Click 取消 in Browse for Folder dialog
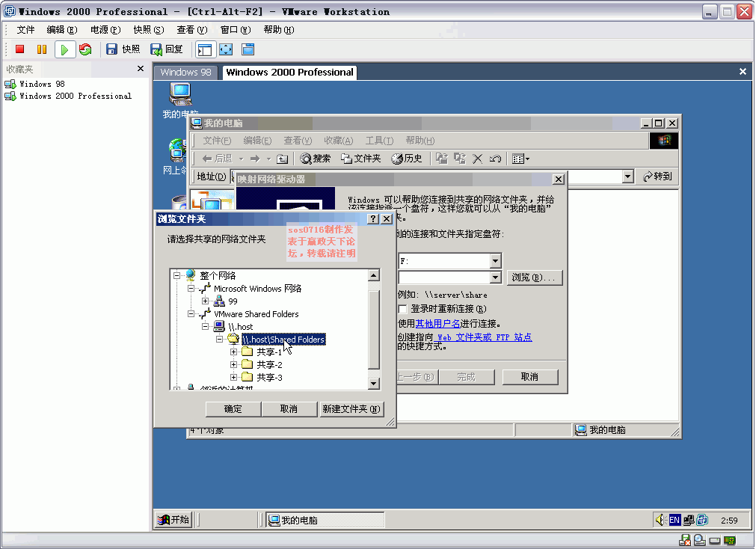The width and height of the screenshot is (756, 549). click(x=289, y=409)
